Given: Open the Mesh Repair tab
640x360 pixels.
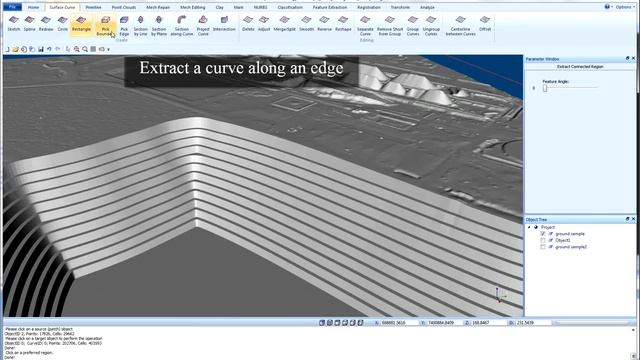Looking at the screenshot, I should coord(158,7).
